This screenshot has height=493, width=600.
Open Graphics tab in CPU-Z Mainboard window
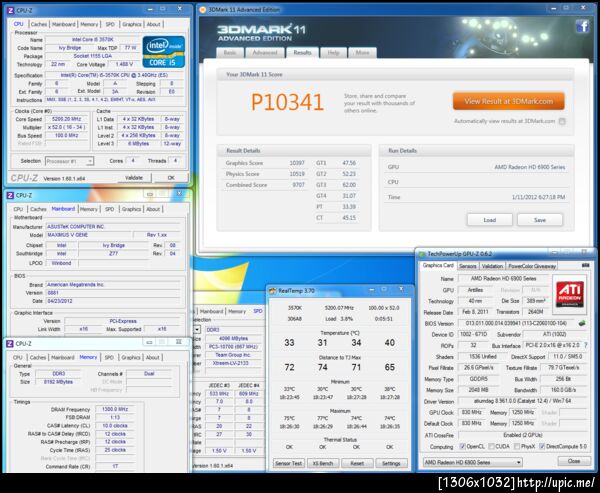pyautogui.click(x=131, y=209)
